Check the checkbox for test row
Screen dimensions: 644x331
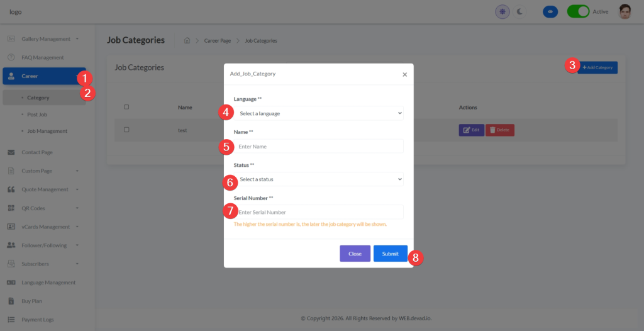(x=126, y=130)
